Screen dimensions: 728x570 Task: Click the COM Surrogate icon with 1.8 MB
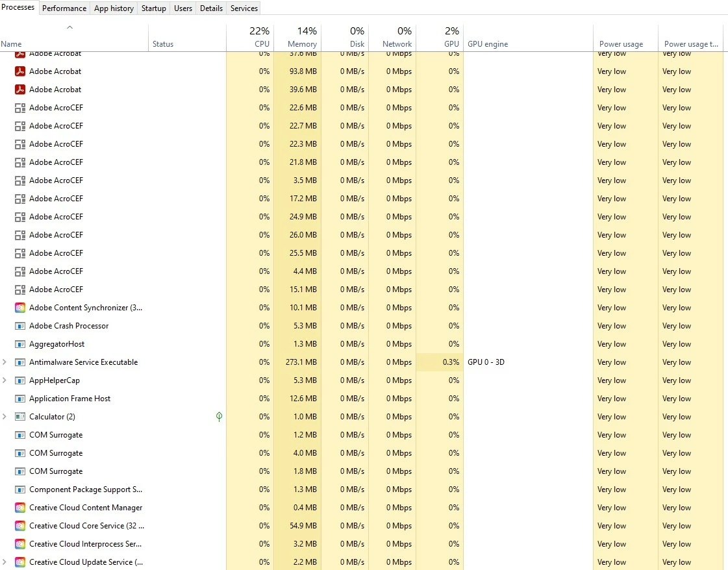tap(20, 471)
